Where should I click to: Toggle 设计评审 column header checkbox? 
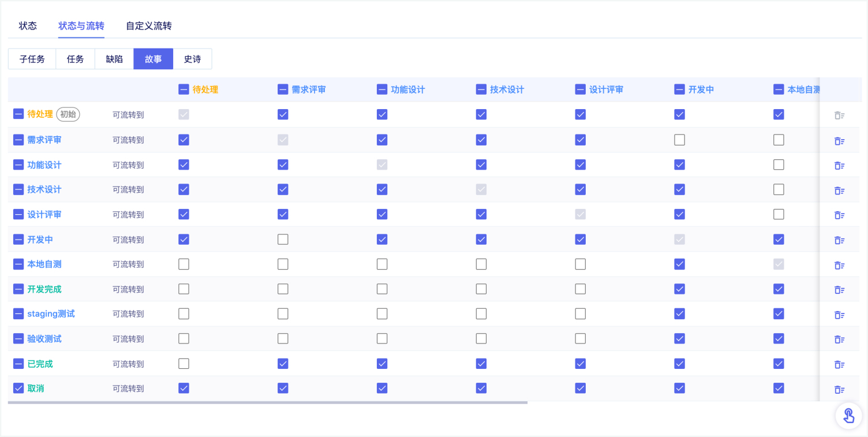[581, 89]
